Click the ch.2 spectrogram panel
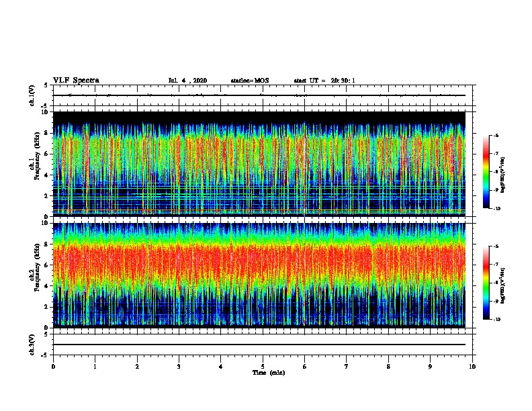This screenshot has width=532, height=411. tap(259, 275)
